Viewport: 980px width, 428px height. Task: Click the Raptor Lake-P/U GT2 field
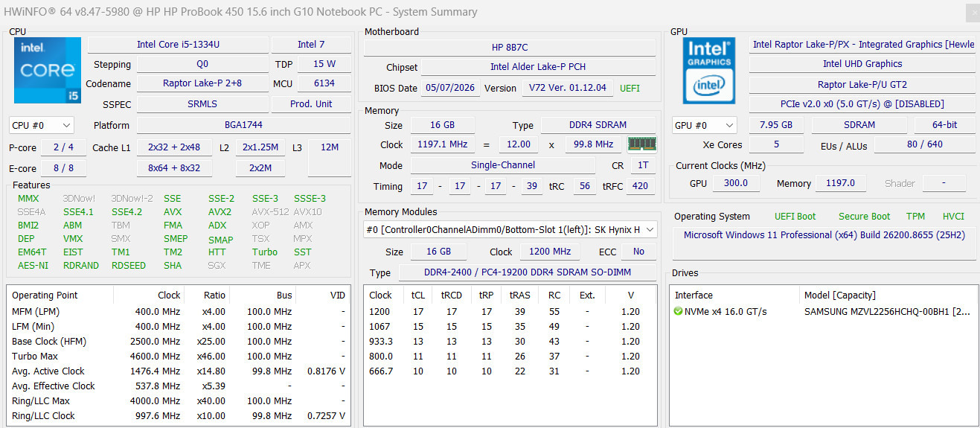pyautogui.click(x=862, y=85)
